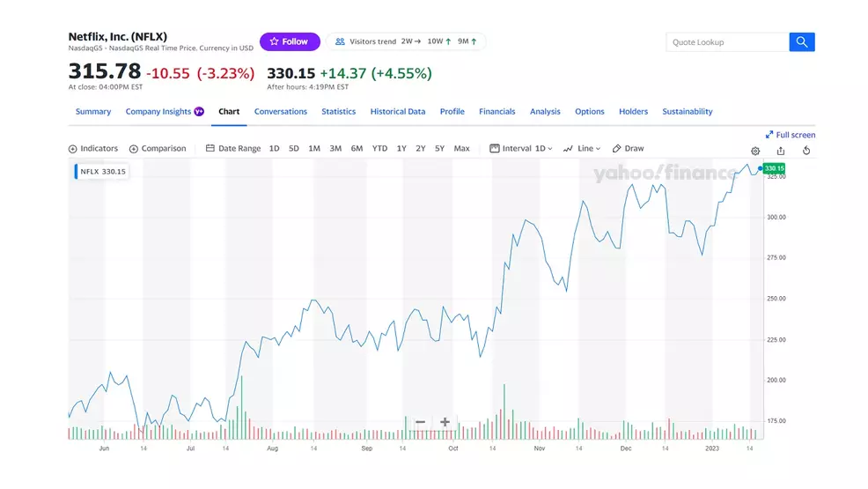Open the Historical Data tab
Viewport: 868px width, 489px height.
coord(398,112)
